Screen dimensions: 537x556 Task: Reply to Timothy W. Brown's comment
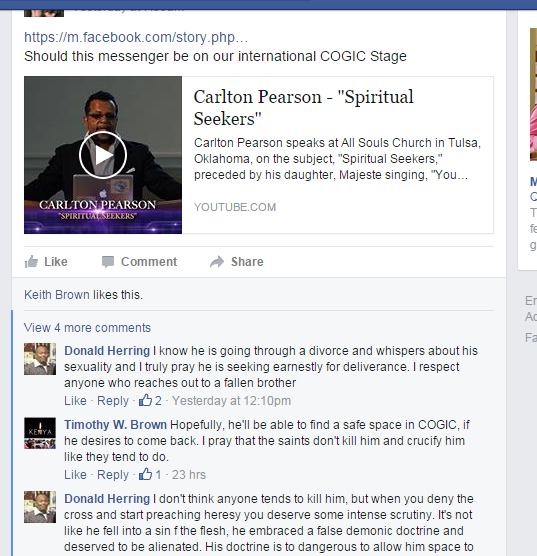click(113, 474)
